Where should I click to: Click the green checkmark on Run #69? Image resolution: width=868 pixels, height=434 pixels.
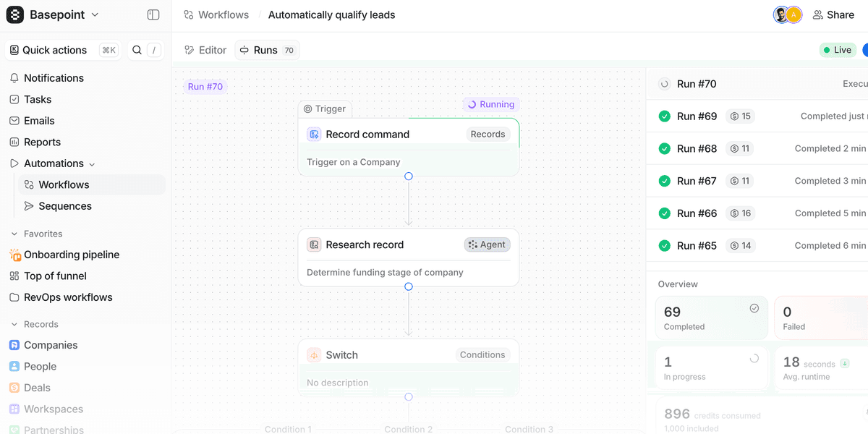tap(664, 116)
